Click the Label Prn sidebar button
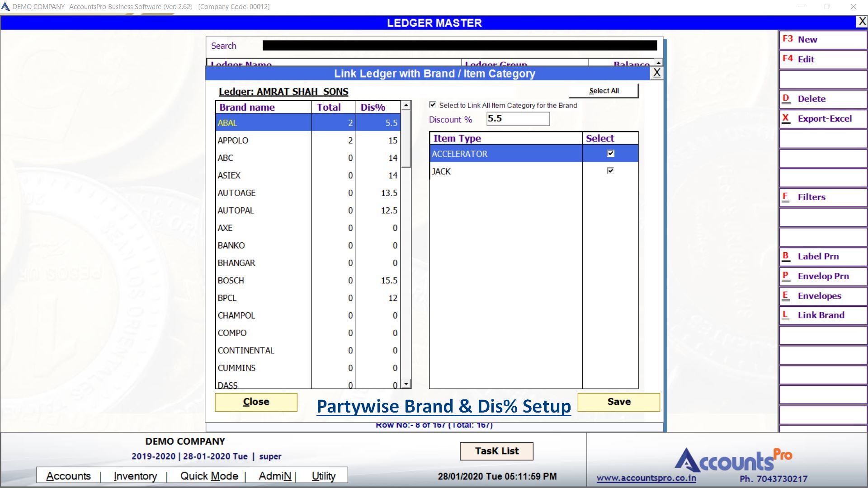The image size is (868, 488). (822, 257)
